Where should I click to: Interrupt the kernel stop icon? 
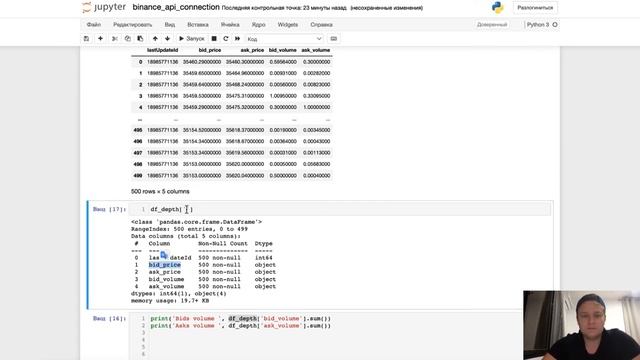[214, 38]
